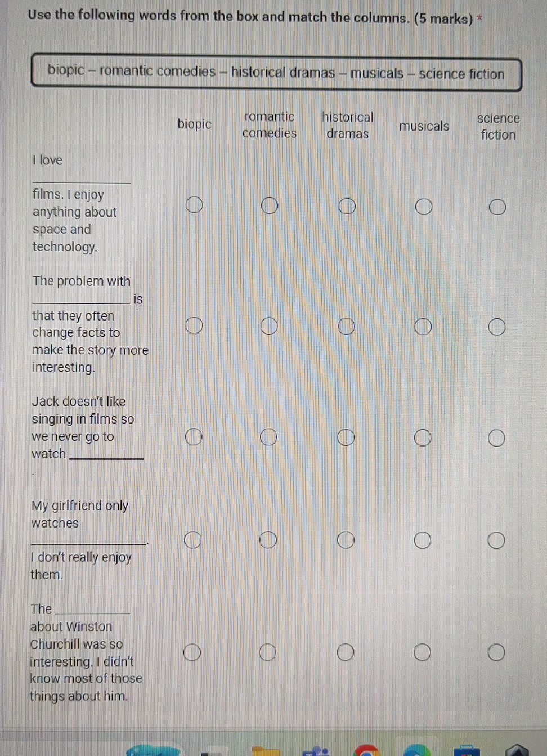Image resolution: width=547 pixels, height=756 pixels.
Task: Open File Explorer from the taskbar
Action: [x=266, y=751]
